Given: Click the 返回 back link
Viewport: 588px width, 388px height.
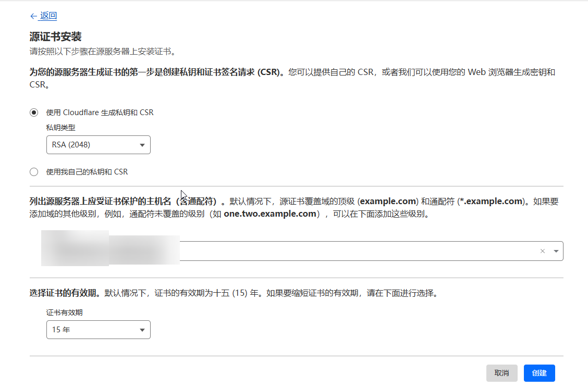Looking at the screenshot, I should [x=43, y=16].
